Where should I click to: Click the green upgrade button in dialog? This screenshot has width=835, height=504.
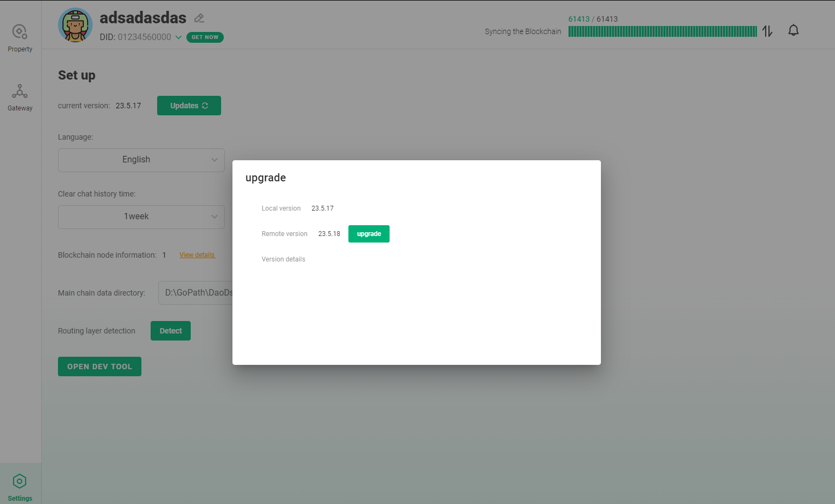pyautogui.click(x=369, y=234)
